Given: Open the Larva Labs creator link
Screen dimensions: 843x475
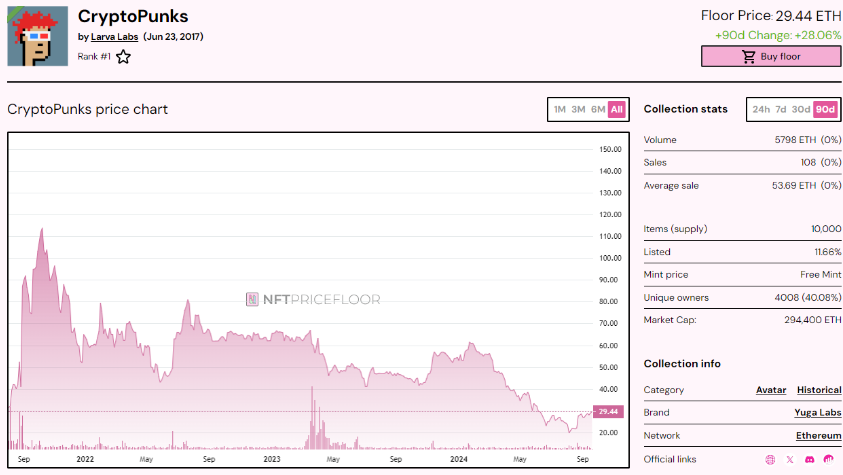Looking at the screenshot, I should click(x=115, y=37).
